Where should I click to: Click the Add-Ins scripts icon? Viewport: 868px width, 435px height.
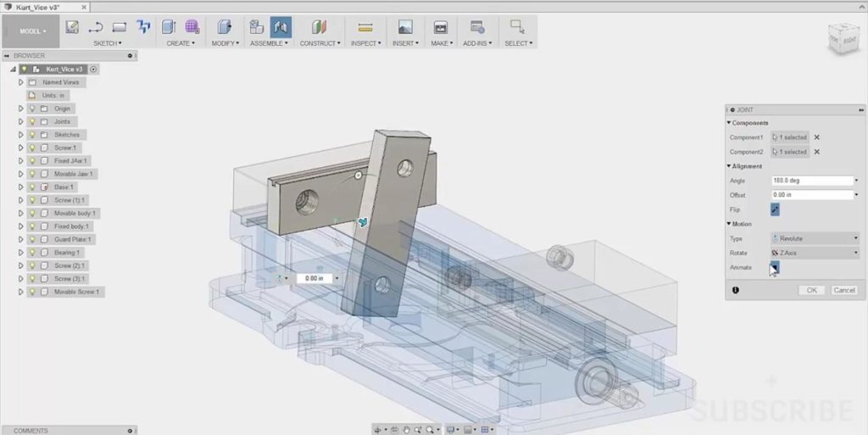point(477,26)
